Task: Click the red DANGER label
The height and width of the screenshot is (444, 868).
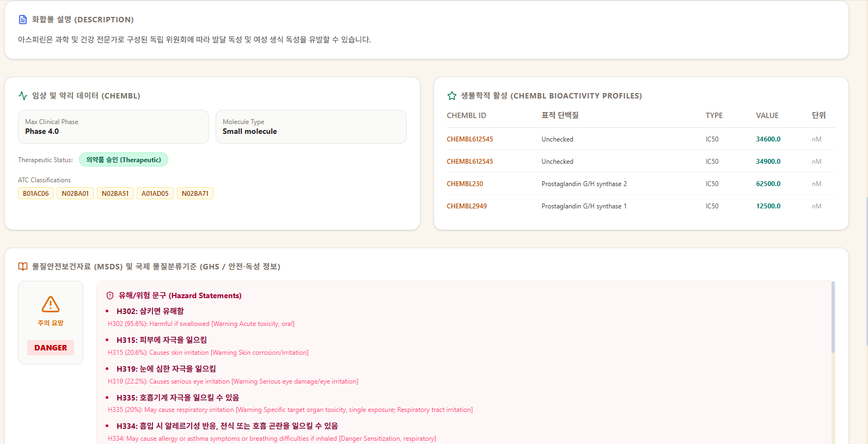Action: 51,348
